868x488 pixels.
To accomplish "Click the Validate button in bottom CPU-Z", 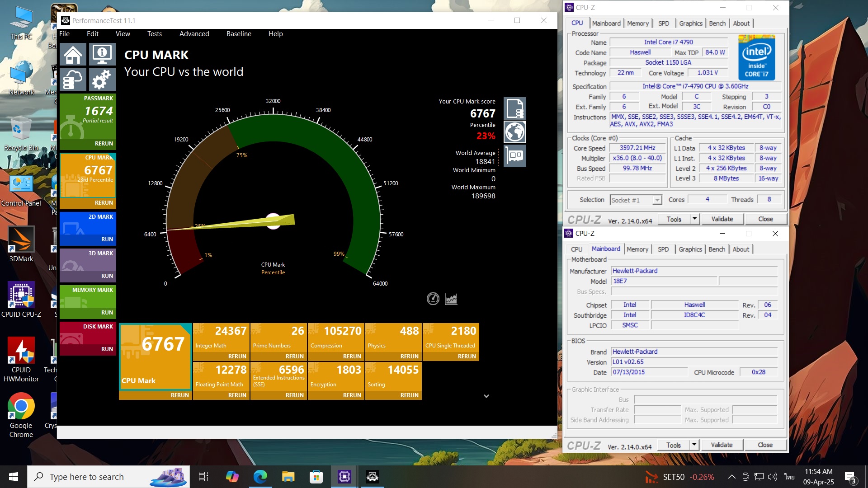I will [722, 445].
